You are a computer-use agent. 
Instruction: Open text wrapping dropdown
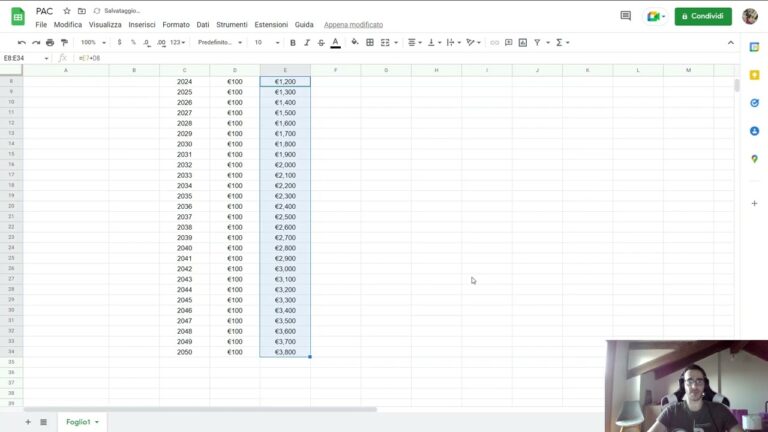(454, 43)
